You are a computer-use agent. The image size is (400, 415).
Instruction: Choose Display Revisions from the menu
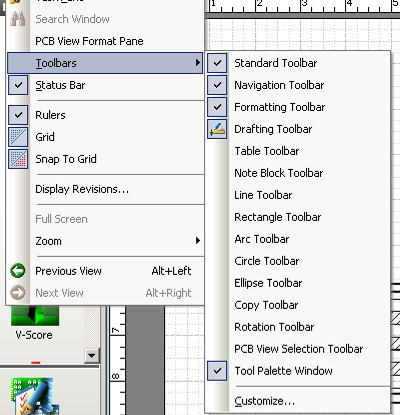[x=105, y=189]
